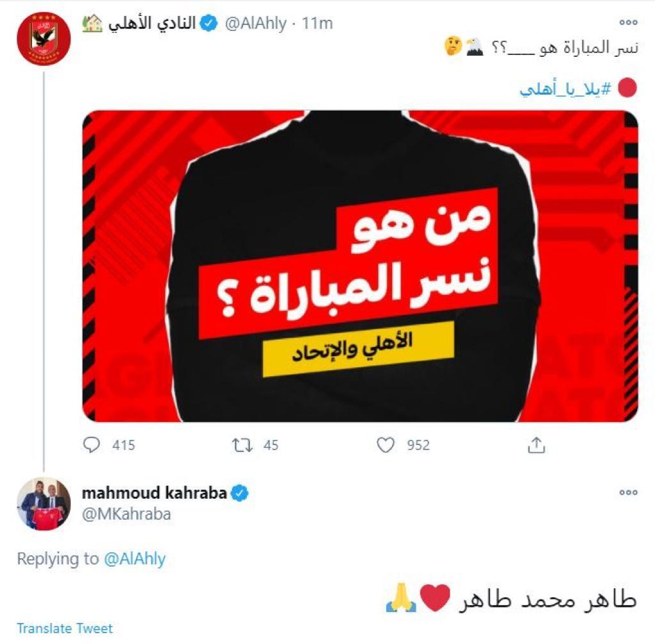Open mahmoud kahraba's profile picture
This screenshot has width=655, height=644.
click(x=43, y=504)
